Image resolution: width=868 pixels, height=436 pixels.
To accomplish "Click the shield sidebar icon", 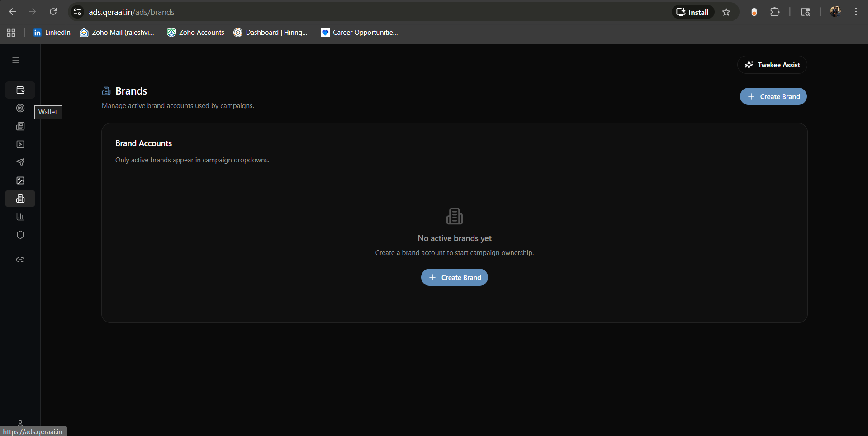I will pos(20,235).
